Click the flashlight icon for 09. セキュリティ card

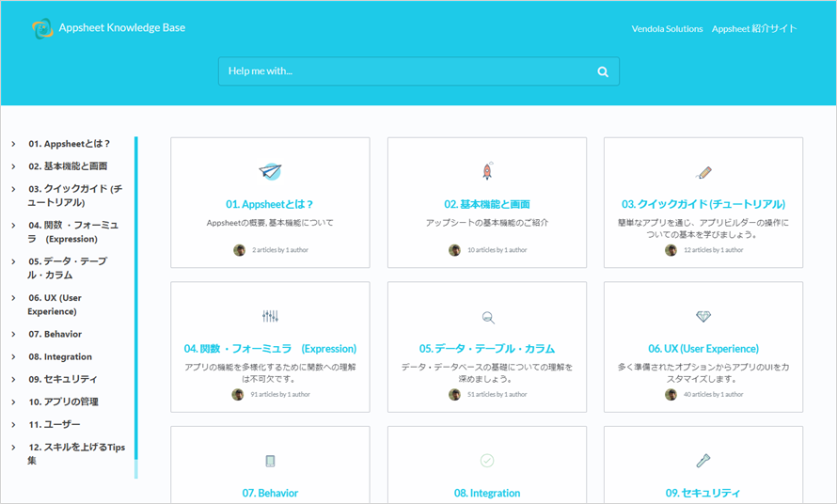(x=703, y=461)
